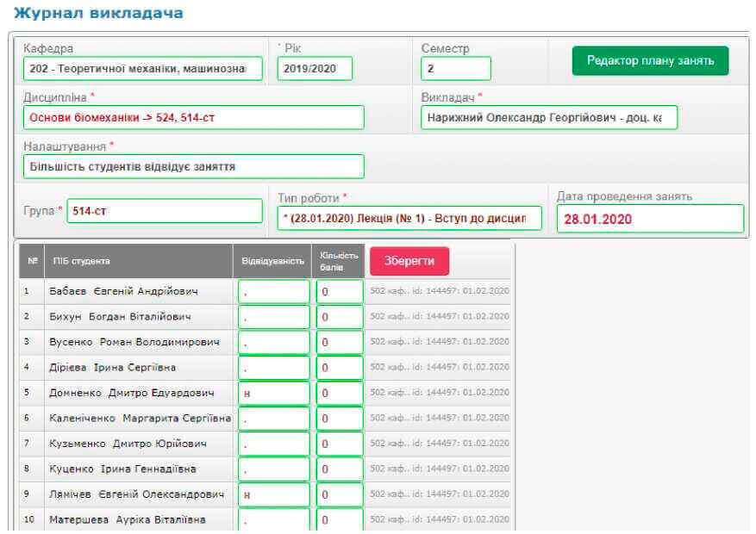Open the 'Група' 514-ст dropdown

165,211
